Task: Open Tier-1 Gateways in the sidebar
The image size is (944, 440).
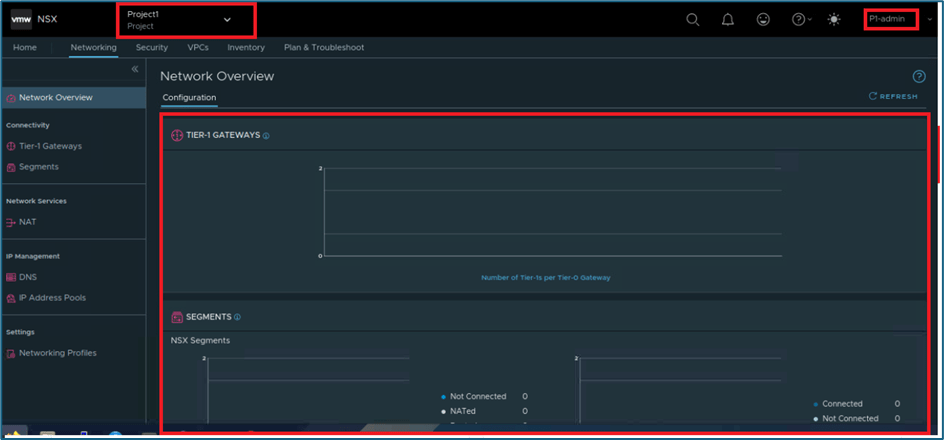Action: (50, 146)
